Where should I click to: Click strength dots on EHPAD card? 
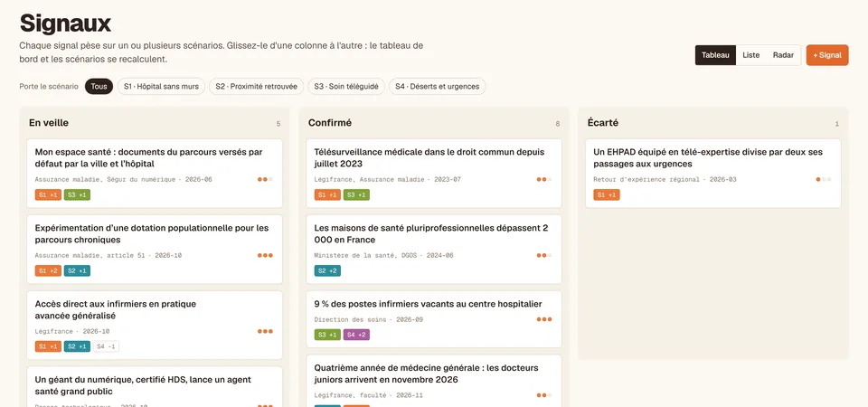pyautogui.click(x=824, y=179)
